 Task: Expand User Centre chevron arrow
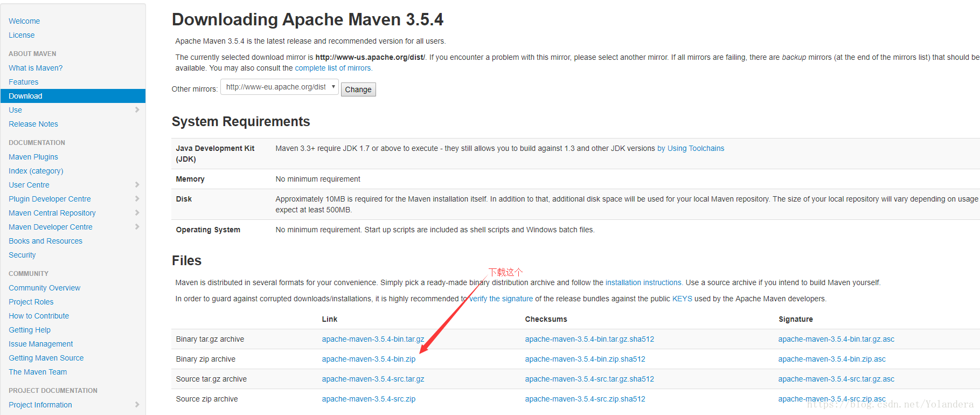[x=137, y=184]
